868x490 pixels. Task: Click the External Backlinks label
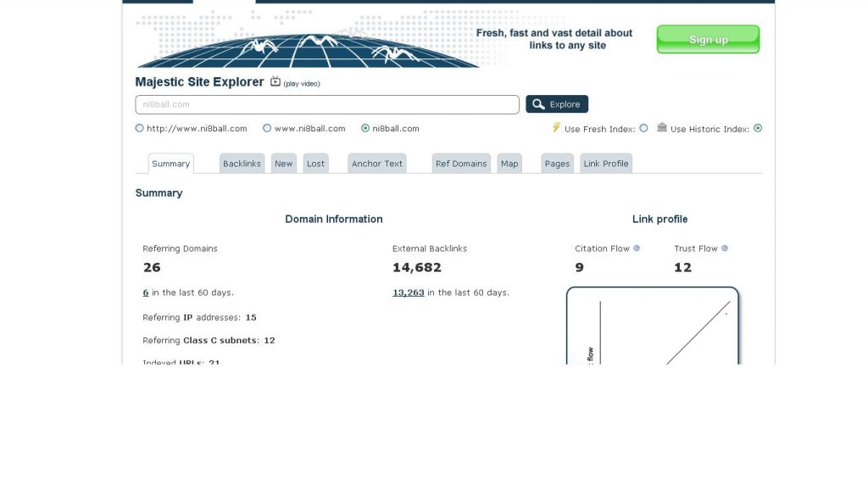[x=430, y=248]
